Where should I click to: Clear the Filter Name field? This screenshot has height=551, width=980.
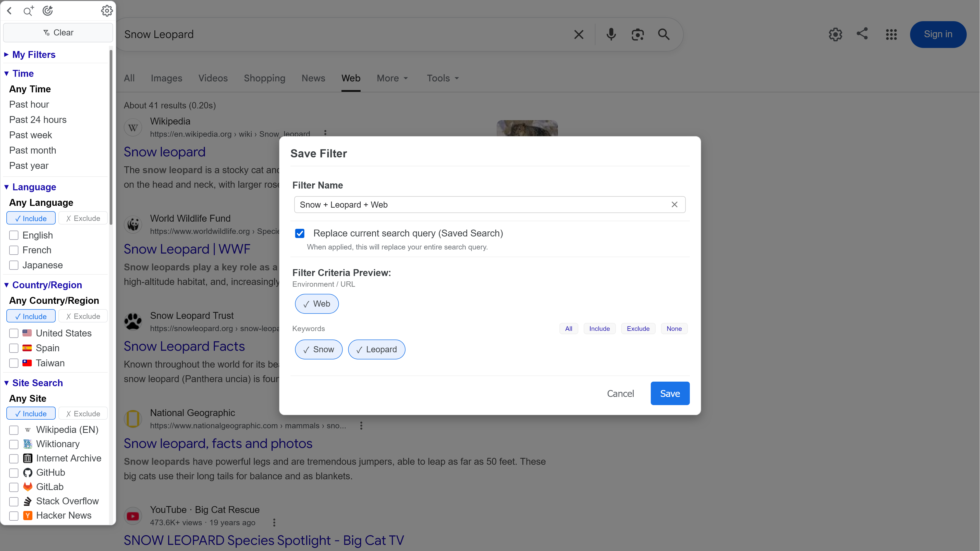(x=675, y=205)
